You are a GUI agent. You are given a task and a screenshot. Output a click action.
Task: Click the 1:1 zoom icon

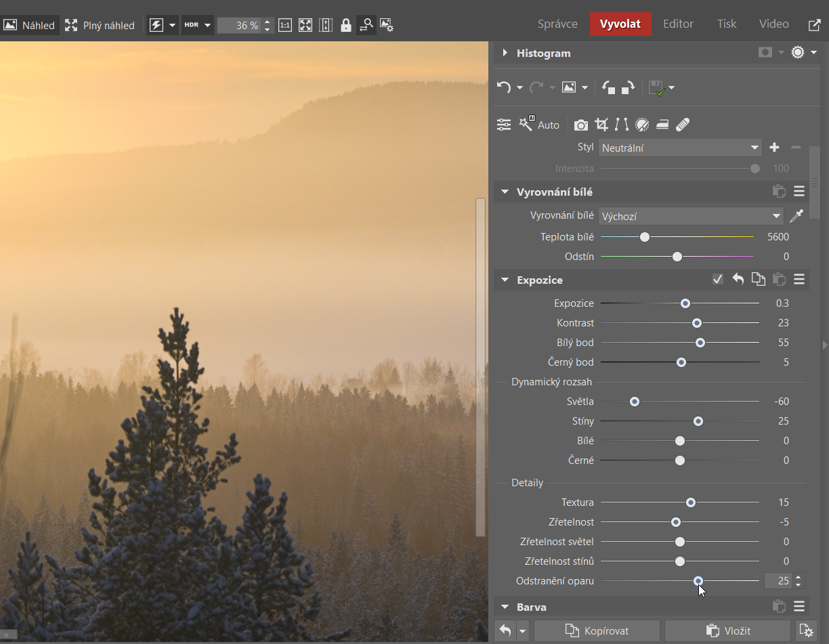pyautogui.click(x=285, y=25)
